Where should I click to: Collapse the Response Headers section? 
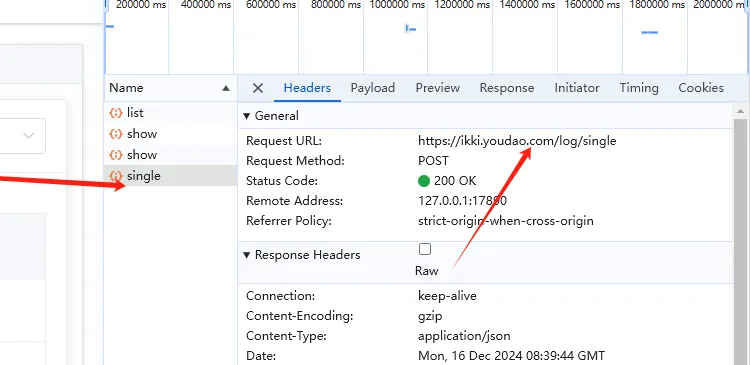tap(247, 255)
